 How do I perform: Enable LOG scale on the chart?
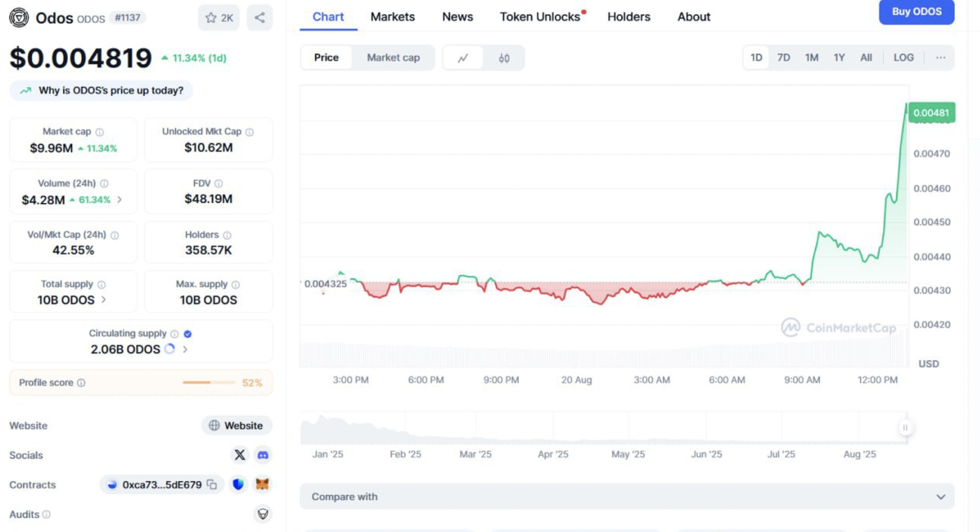coord(903,58)
